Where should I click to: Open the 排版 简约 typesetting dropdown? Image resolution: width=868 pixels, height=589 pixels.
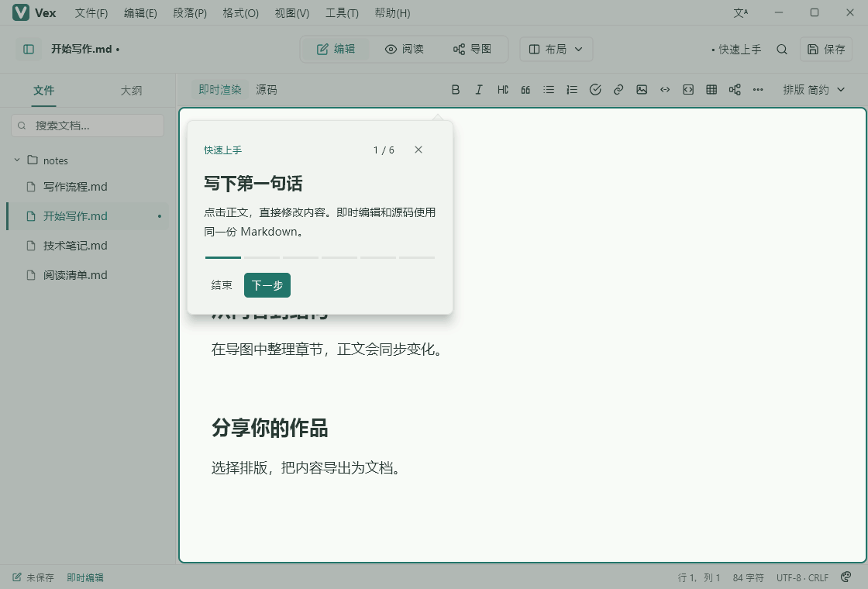[814, 90]
